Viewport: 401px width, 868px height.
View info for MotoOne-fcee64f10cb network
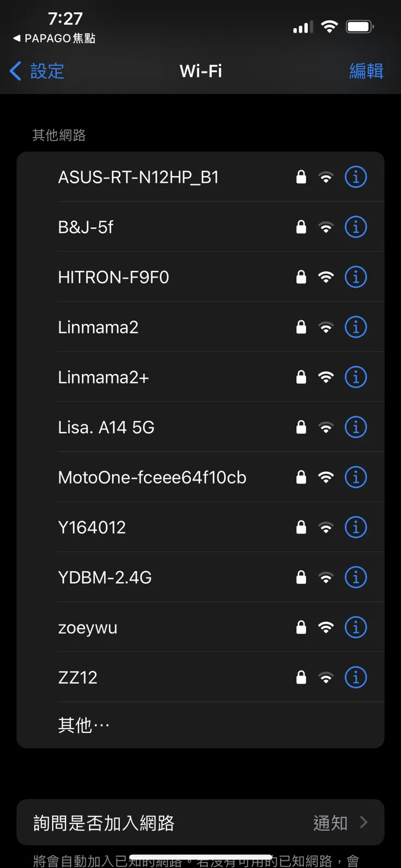[x=355, y=477]
